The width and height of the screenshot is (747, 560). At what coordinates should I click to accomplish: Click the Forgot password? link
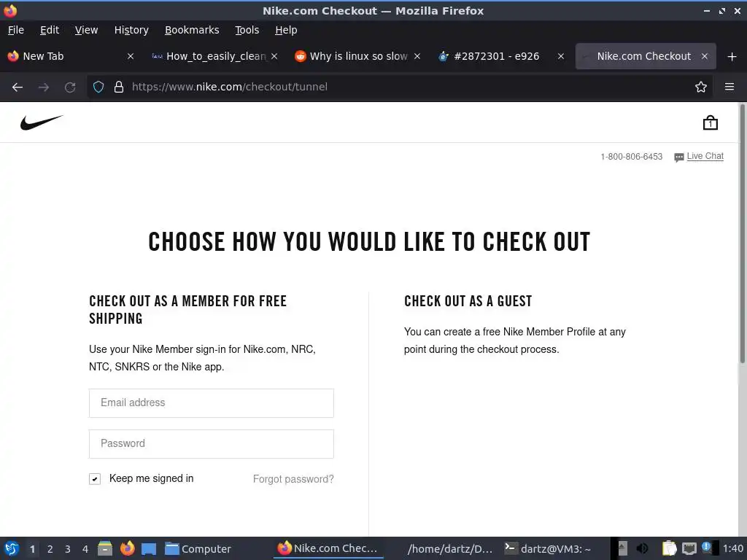(x=293, y=479)
